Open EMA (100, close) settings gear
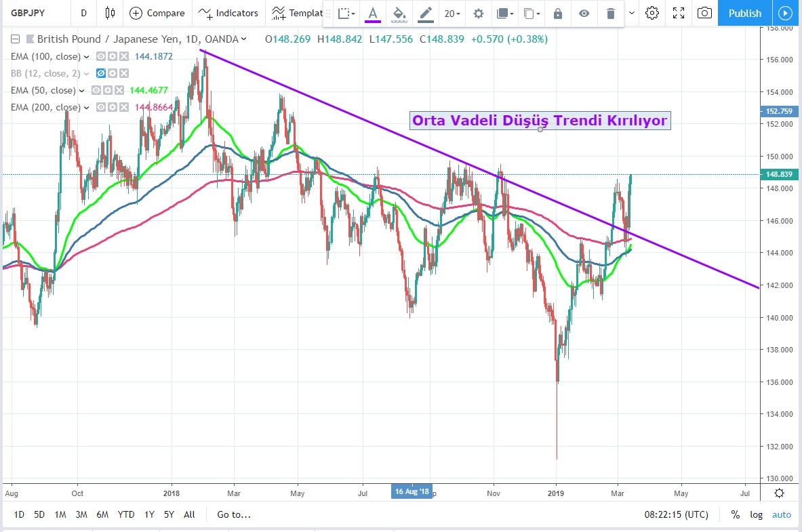This screenshot has height=532, width=802. point(113,56)
